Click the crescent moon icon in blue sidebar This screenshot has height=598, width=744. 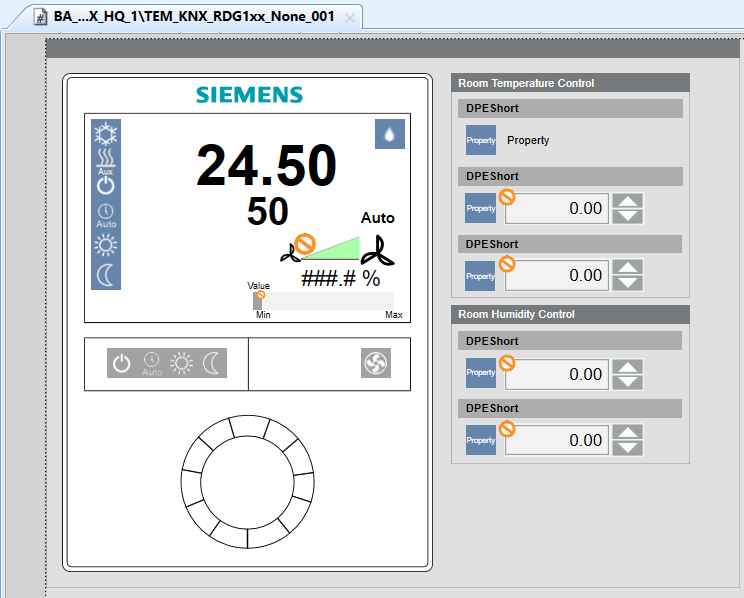106,275
